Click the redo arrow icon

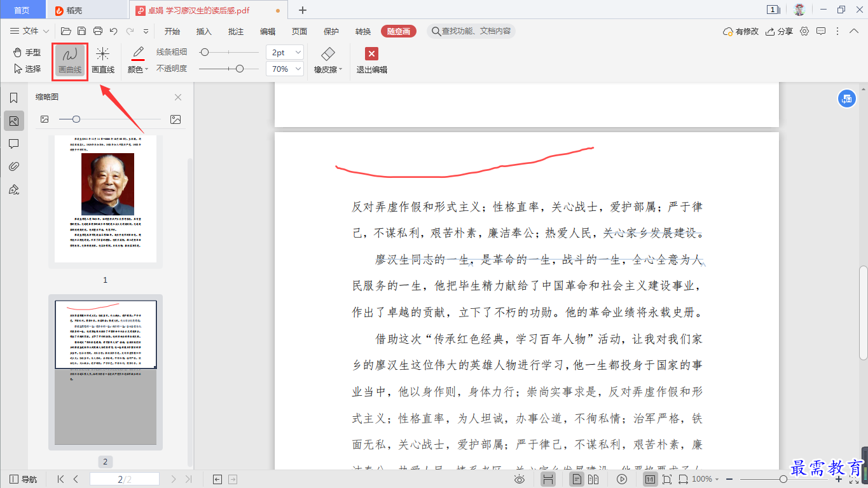click(x=130, y=31)
